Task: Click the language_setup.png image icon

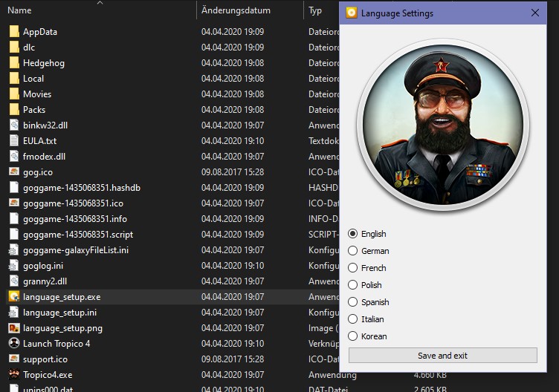Action: [x=14, y=328]
